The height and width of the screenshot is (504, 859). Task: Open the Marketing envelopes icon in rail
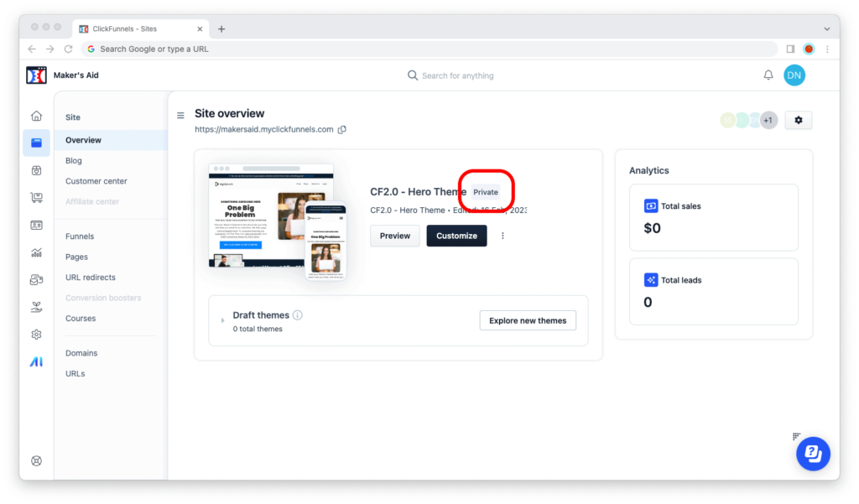pyautogui.click(x=37, y=280)
